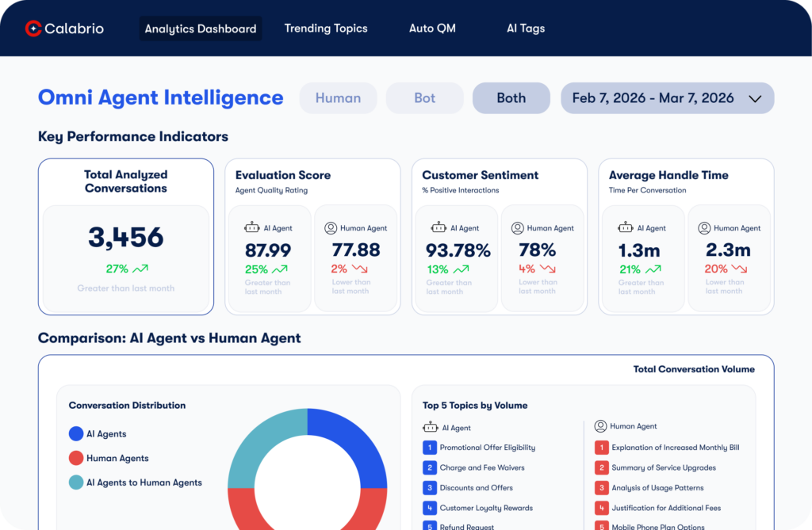Click the AI Agent robot icon in Average Handle Time
This screenshot has width=812, height=530.
click(x=626, y=227)
